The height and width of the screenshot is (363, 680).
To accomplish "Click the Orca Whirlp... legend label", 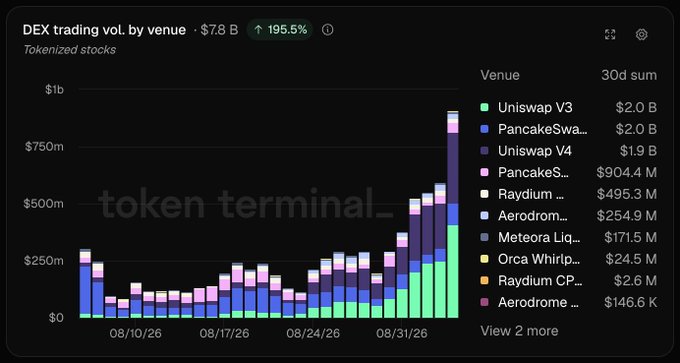I will click(x=539, y=259).
